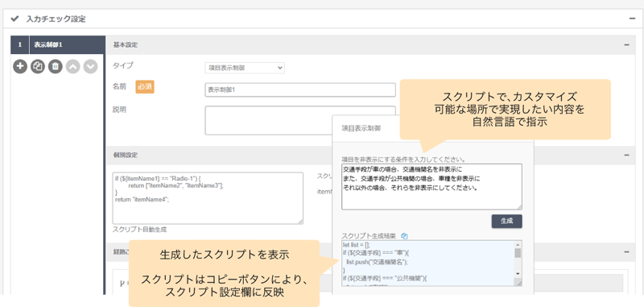Click the generated script scrollbar thumb
Screen dimensions: 644x307
[518, 253]
